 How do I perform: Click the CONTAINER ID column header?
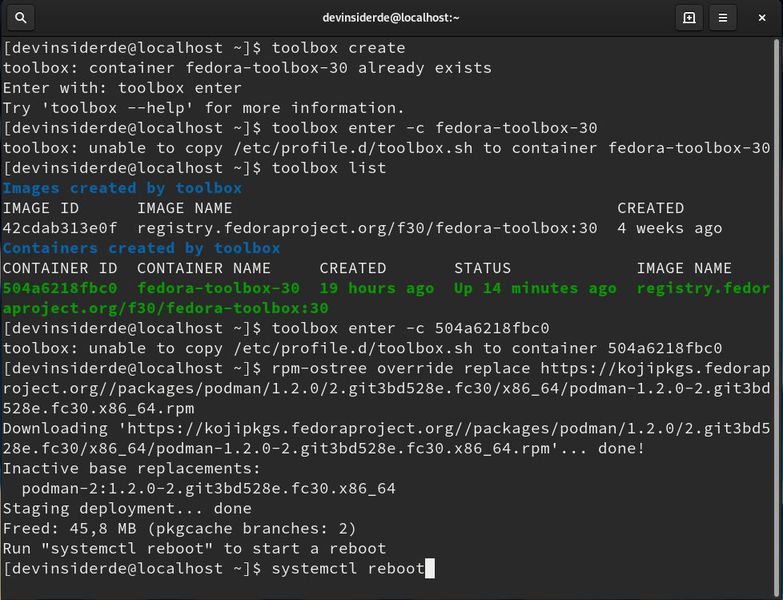click(60, 268)
